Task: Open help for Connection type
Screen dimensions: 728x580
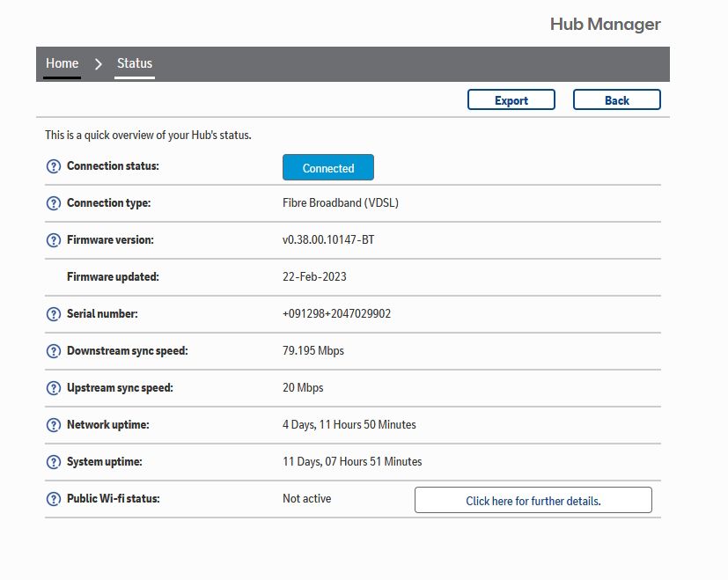Action: [x=53, y=203]
